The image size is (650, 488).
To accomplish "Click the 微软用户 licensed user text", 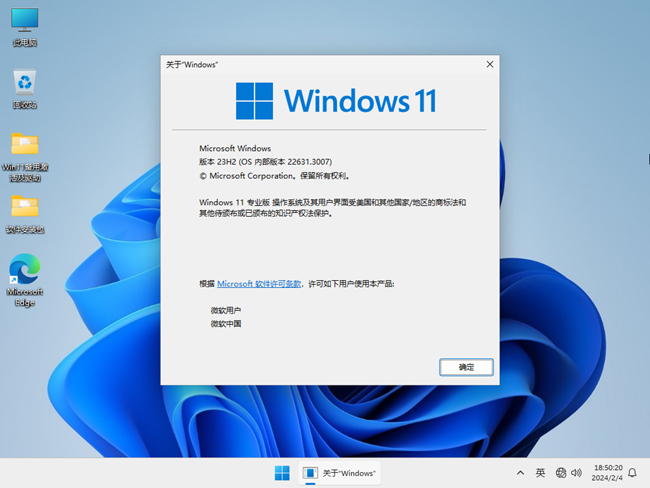I will tap(226, 310).
